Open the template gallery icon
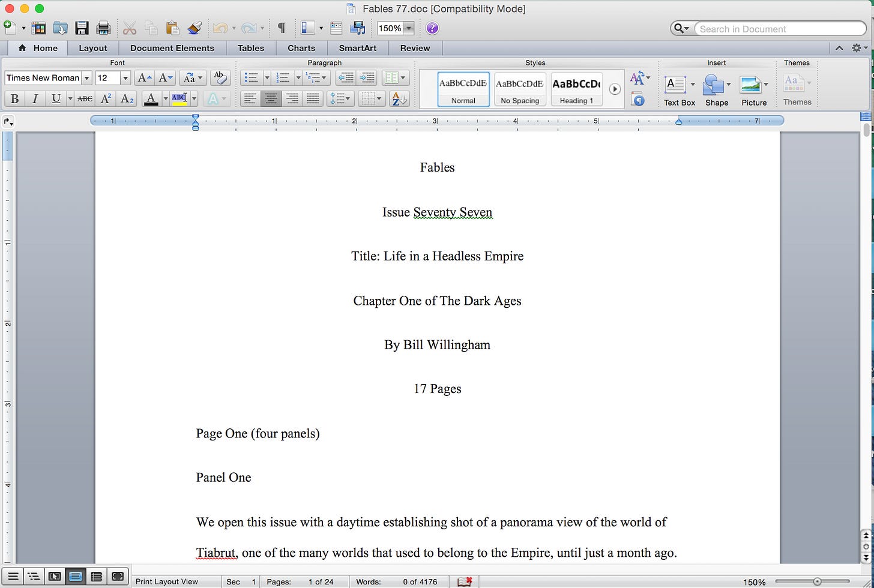Screen dimensions: 874x588 (38, 28)
